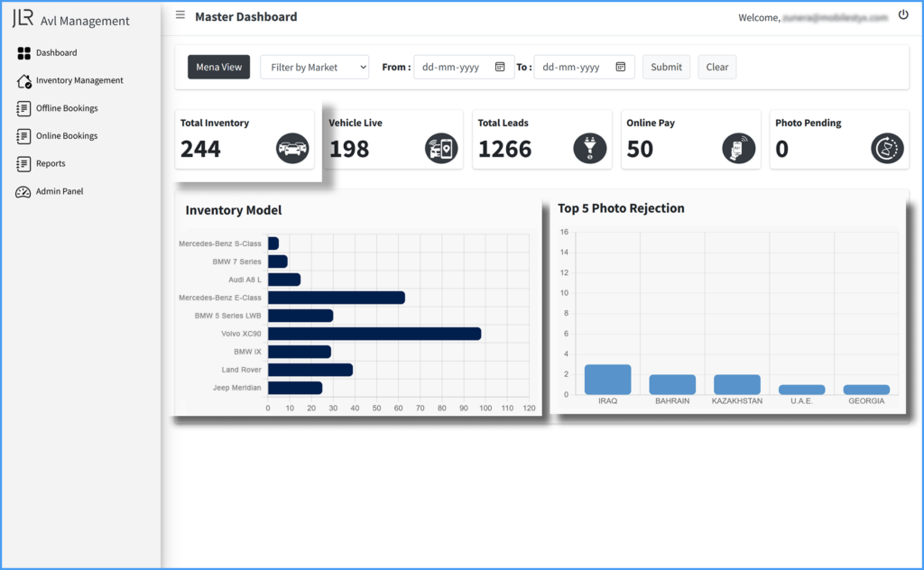Open the Reports section

51,164
